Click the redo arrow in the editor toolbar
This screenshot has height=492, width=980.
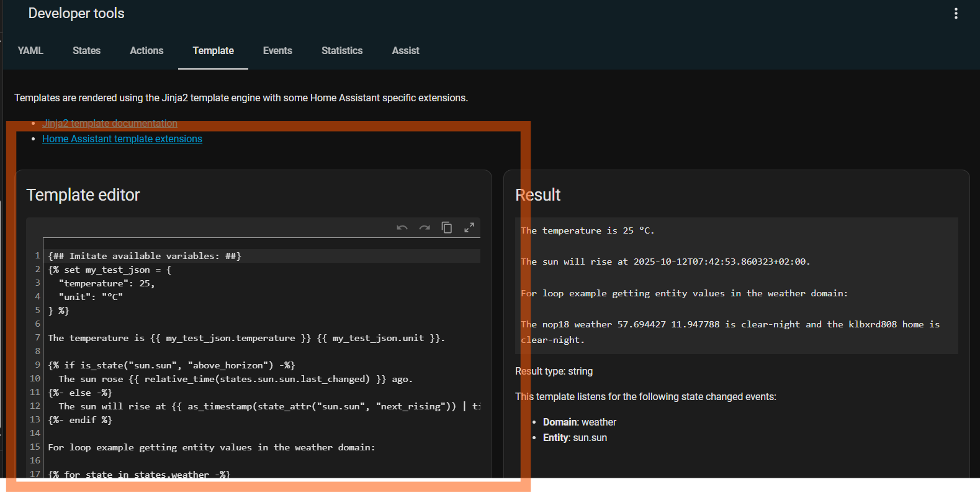[425, 228]
